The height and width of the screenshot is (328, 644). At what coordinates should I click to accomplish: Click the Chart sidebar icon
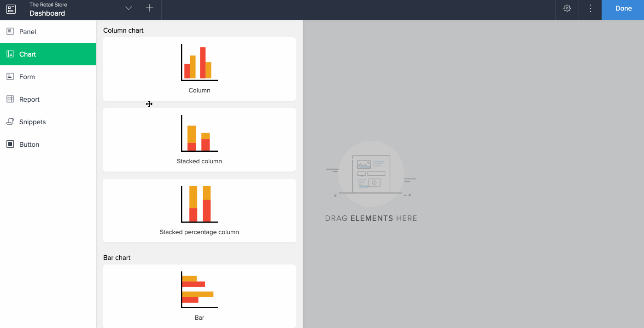pos(10,54)
